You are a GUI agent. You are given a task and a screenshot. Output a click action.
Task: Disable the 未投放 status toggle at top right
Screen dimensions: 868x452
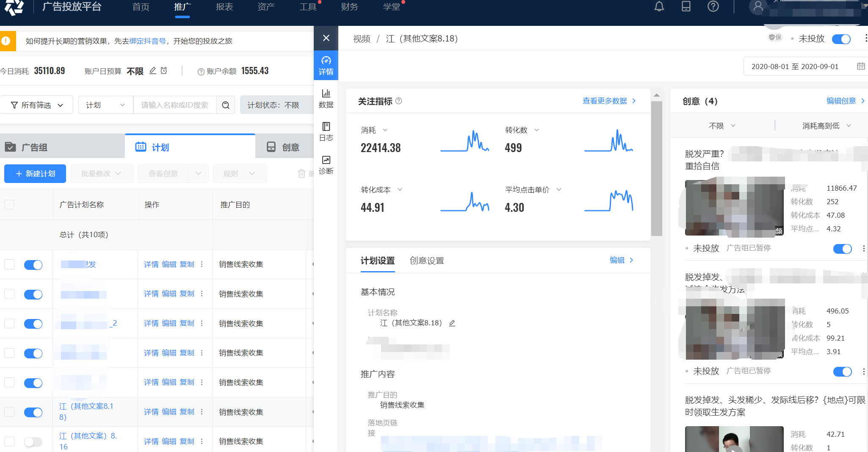click(841, 39)
